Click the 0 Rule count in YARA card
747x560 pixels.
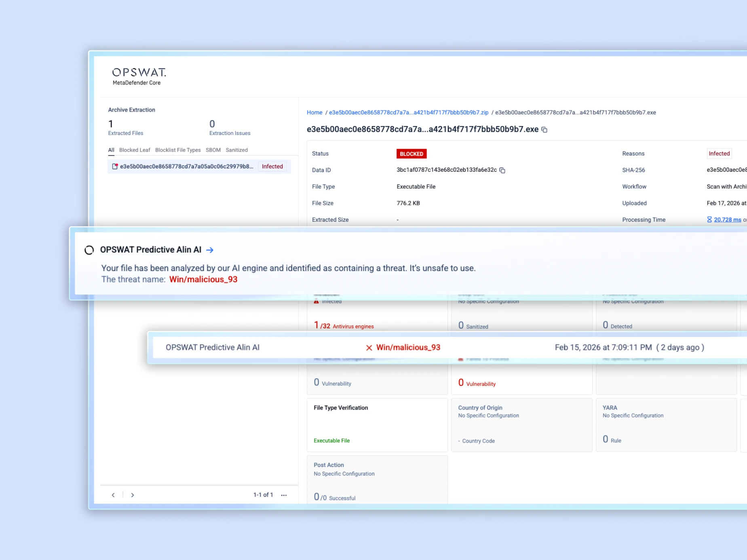coord(612,439)
